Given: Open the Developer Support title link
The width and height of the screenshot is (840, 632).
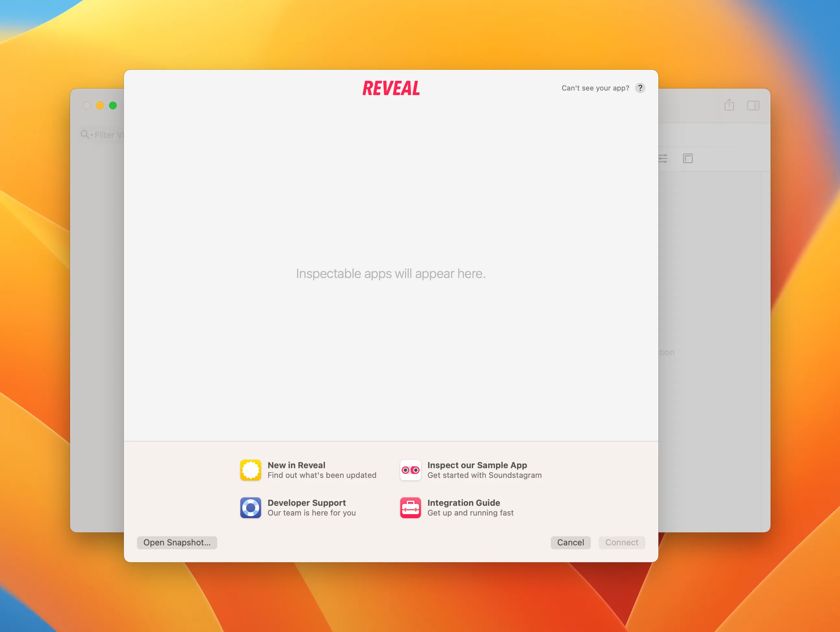Looking at the screenshot, I should click(x=306, y=503).
